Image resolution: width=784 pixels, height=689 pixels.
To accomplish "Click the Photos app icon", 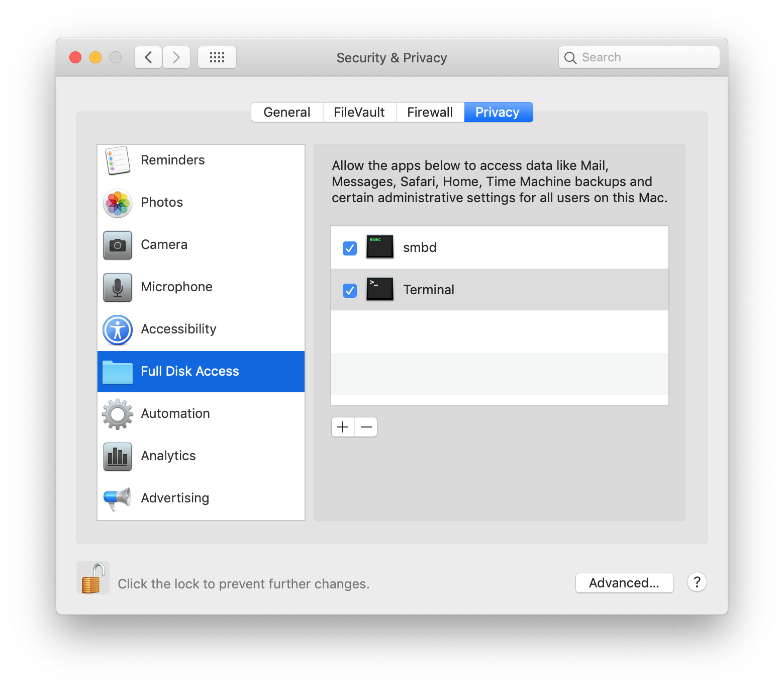I will 117,203.
